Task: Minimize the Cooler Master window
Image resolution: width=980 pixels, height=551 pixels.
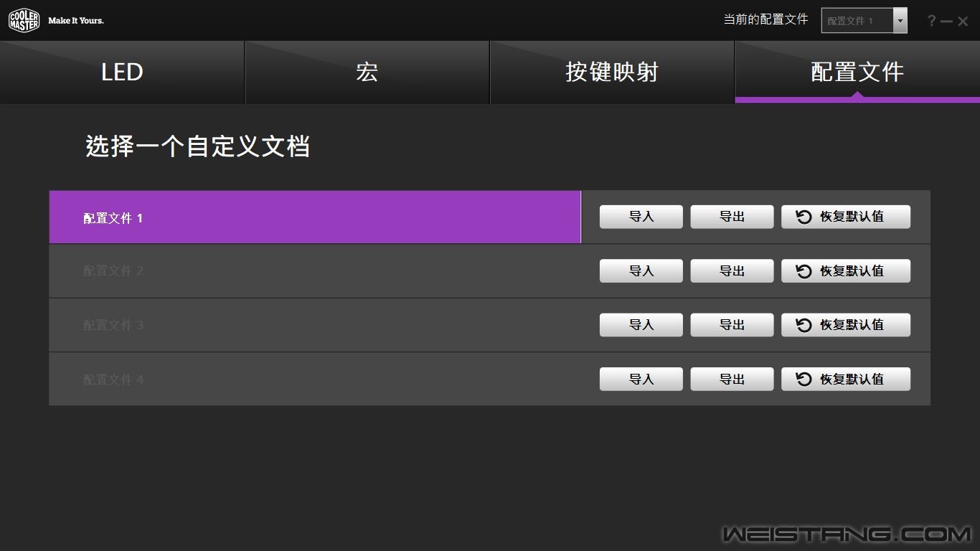Action: (946, 21)
